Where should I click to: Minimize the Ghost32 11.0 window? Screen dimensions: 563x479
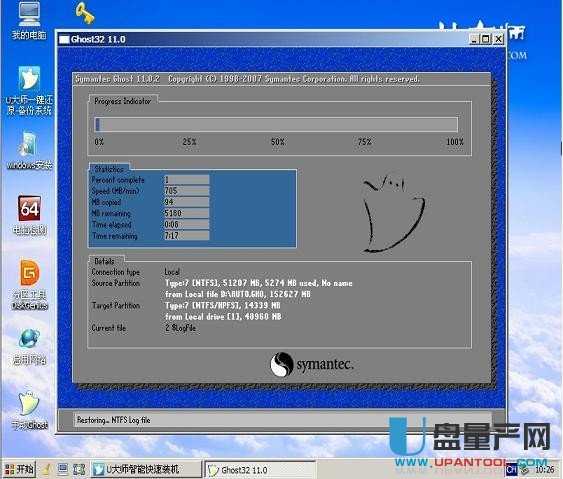(x=474, y=39)
